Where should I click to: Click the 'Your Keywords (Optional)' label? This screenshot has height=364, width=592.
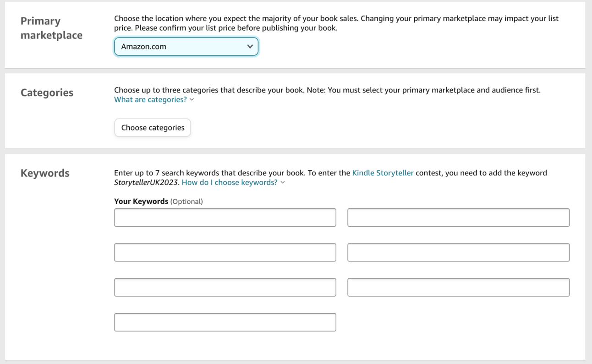click(158, 201)
